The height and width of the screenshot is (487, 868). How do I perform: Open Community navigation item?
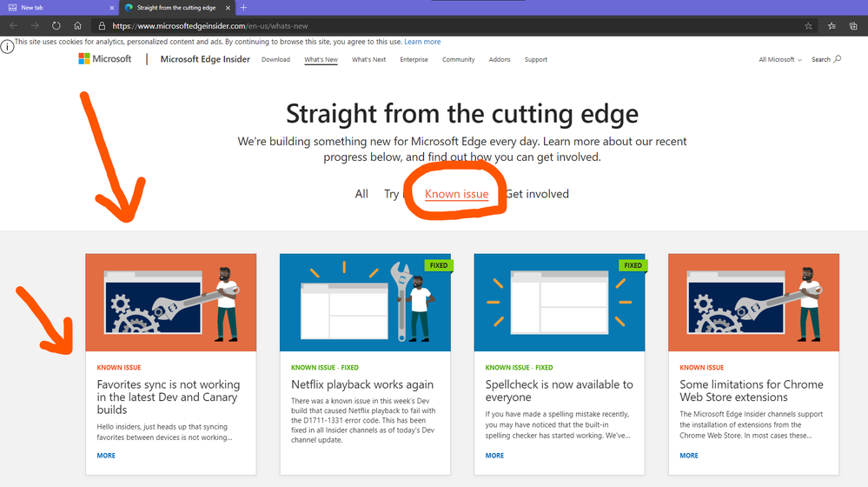(x=459, y=59)
